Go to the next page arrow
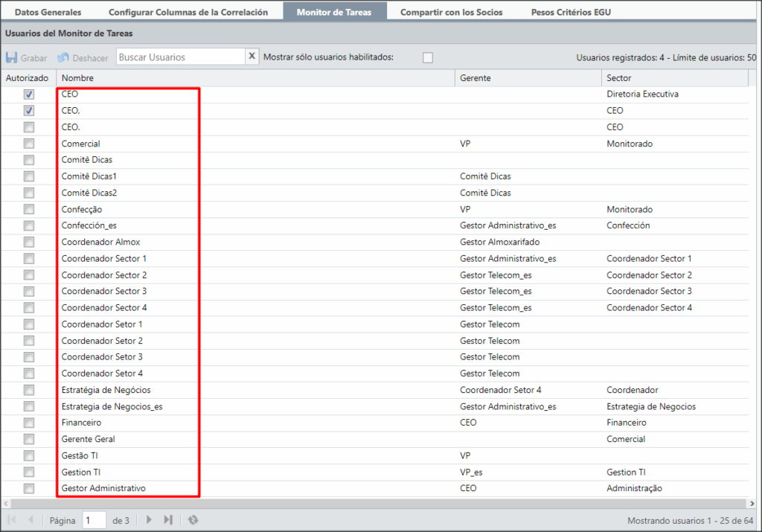 click(x=149, y=520)
